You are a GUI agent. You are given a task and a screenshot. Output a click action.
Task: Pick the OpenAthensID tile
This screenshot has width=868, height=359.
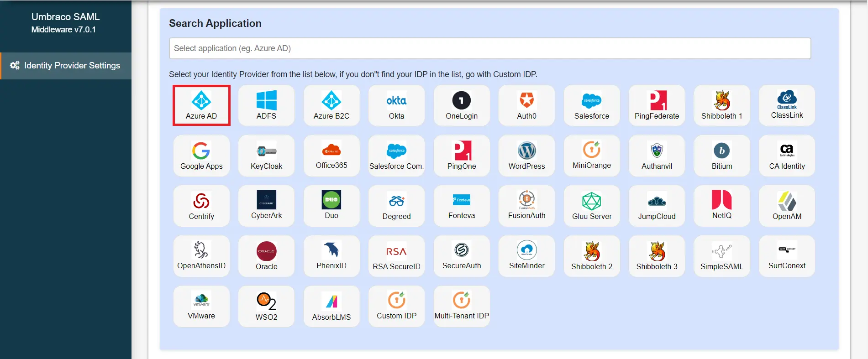click(x=201, y=256)
